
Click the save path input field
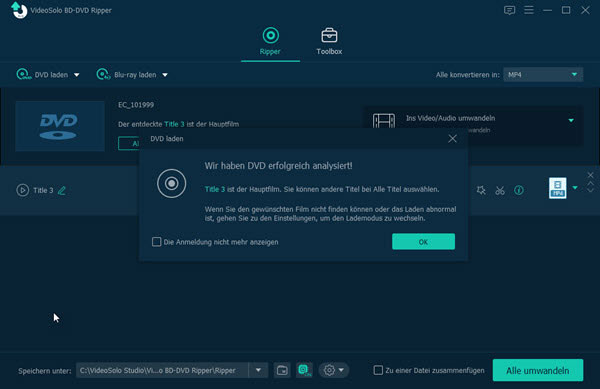162,370
